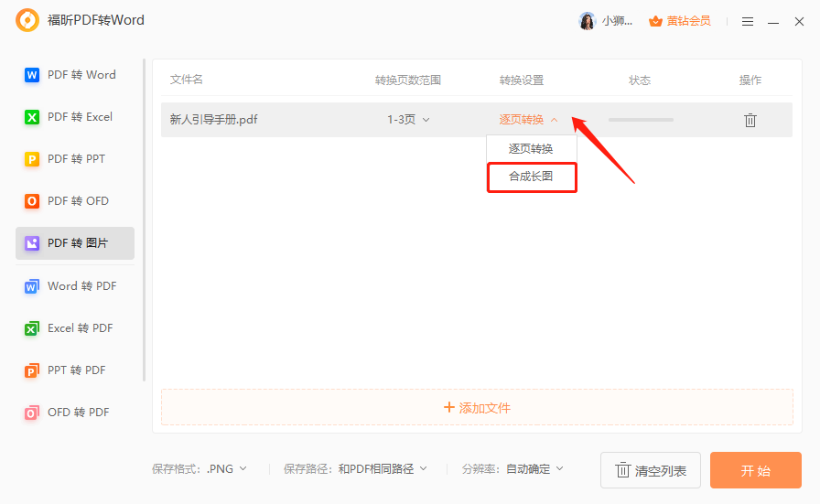Image resolution: width=820 pixels, height=504 pixels.
Task: Select Word 转 PDF in sidebar
Action: click(75, 286)
